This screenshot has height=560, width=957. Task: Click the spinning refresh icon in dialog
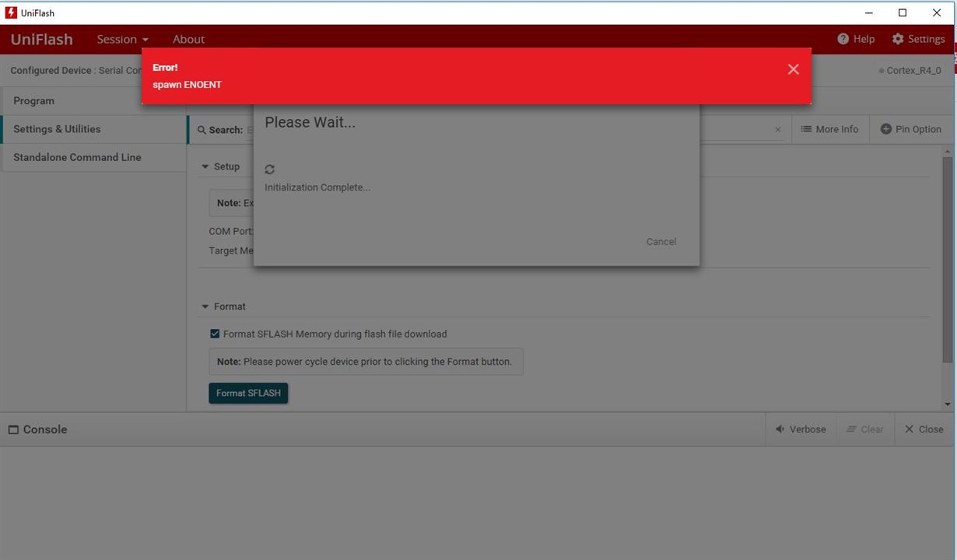[270, 169]
